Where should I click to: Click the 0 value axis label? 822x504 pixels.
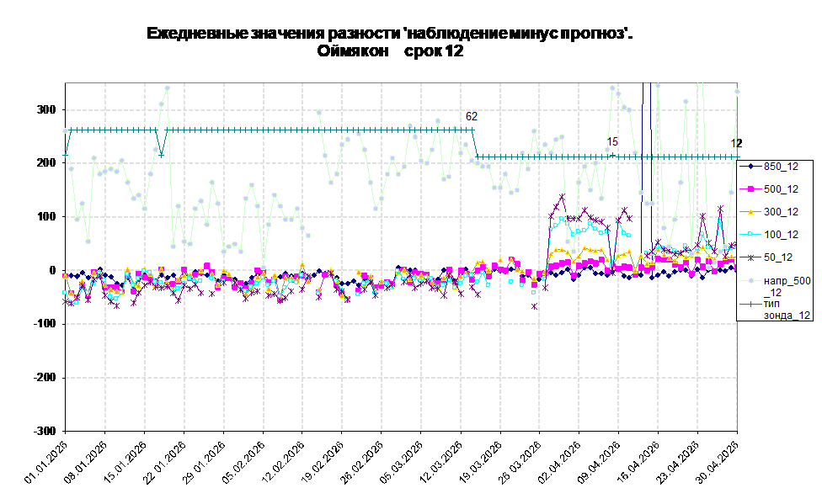click(x=52, y=270)
